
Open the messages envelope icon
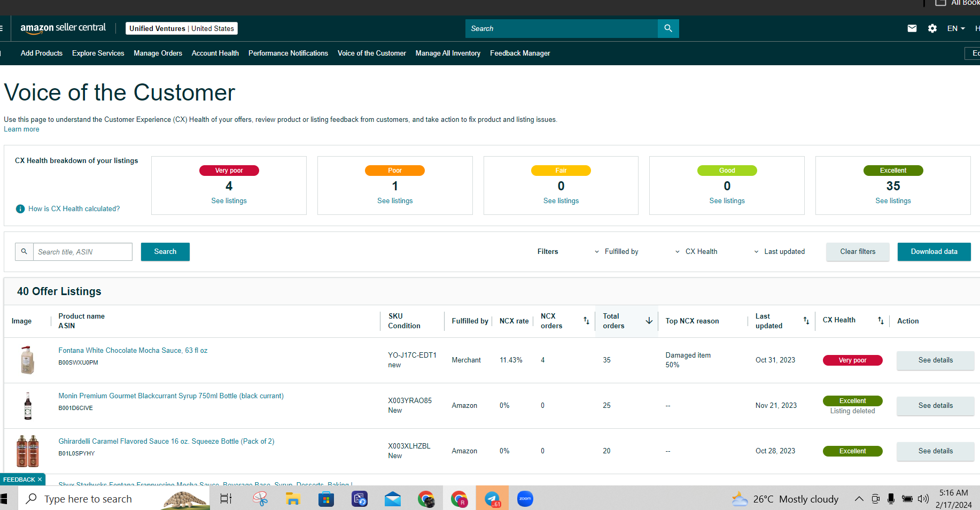(x=912, y=28)
